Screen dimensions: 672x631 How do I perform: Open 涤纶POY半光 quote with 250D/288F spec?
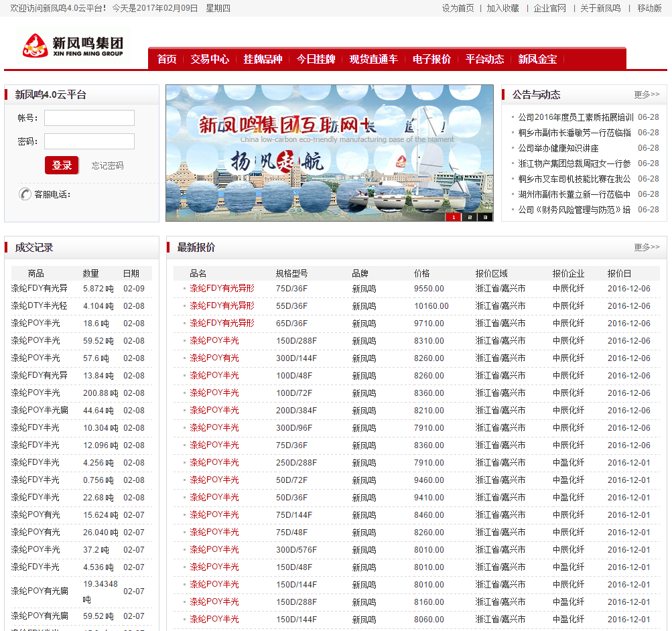pyautogui.click(x=214, y=462)
